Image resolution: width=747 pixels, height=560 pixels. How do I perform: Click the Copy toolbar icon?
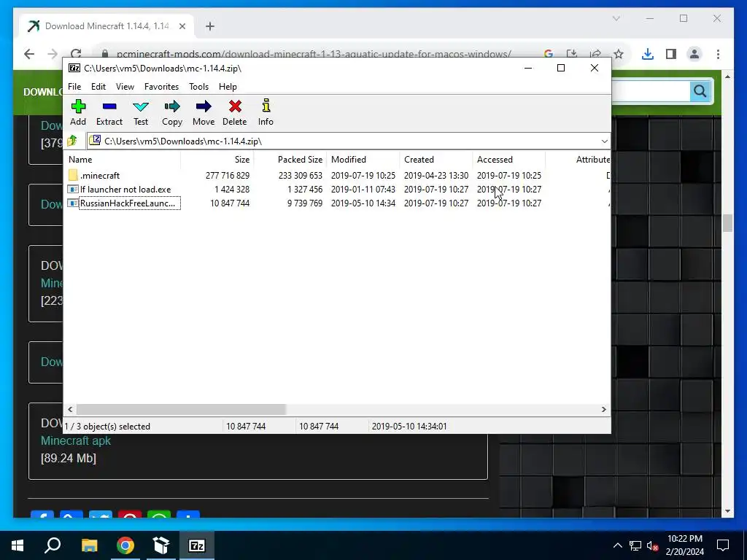coord(172,106)
